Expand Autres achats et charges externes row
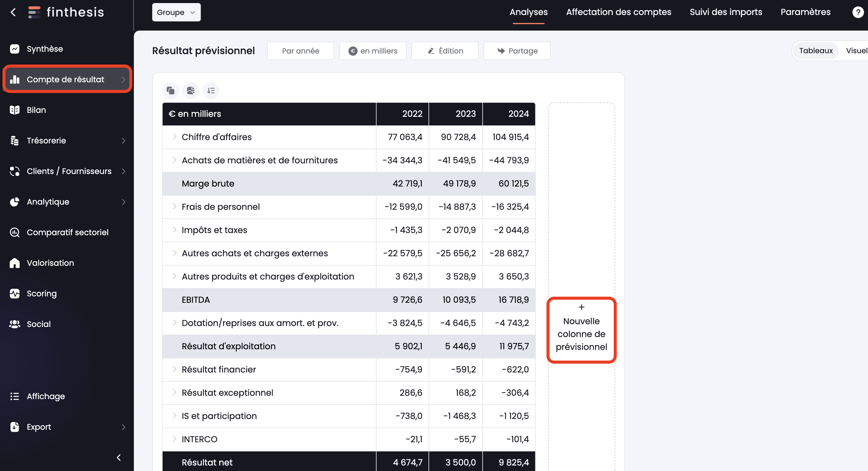The width and height of the screenshot is (868, 471). (174, 253)
